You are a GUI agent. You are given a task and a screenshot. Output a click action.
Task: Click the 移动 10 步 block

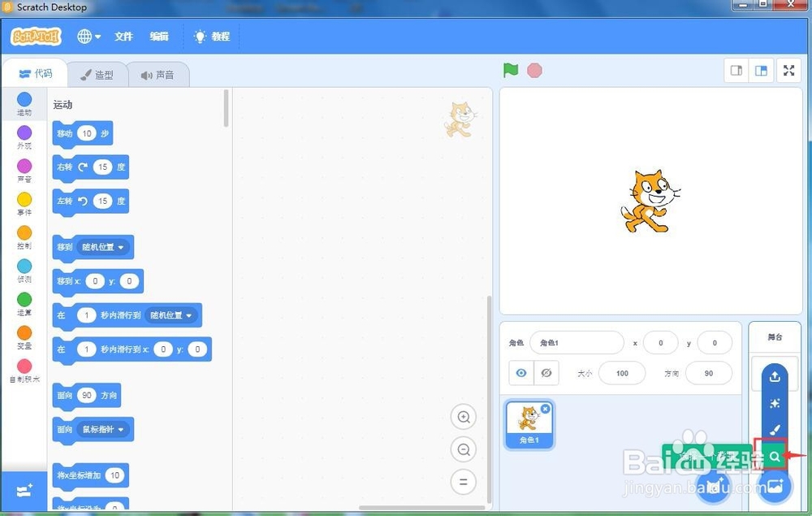[x=82, y=133]
